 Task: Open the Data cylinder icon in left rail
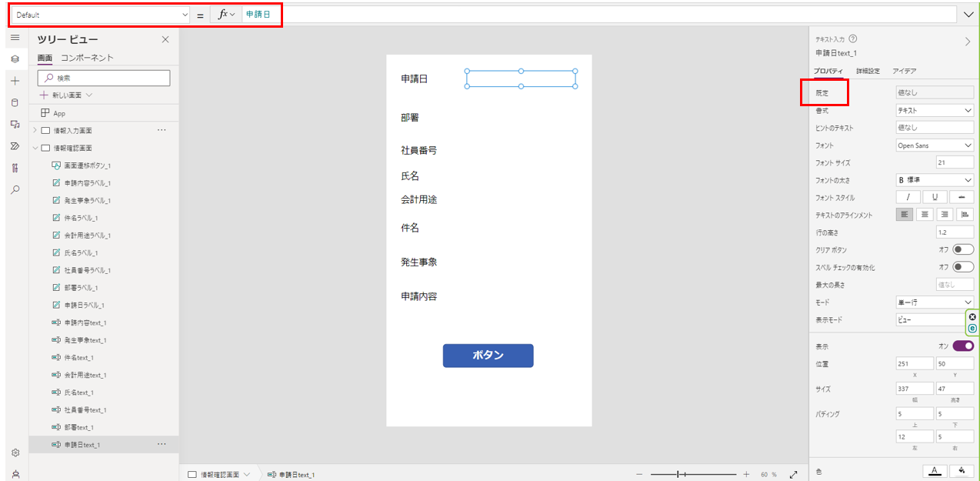click(15, 102)
